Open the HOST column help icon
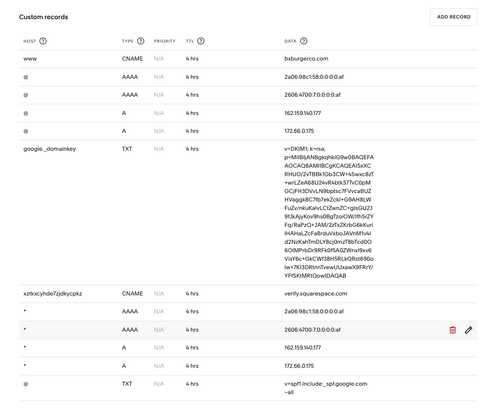 point(43,41)
